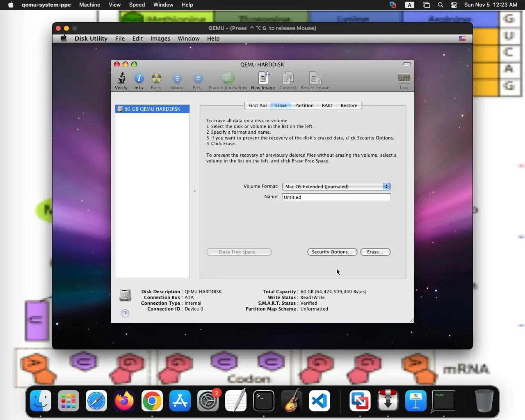The image size is (525, 420).
Task: Open Control Center in the menu bar
Action: pos(454,5)
